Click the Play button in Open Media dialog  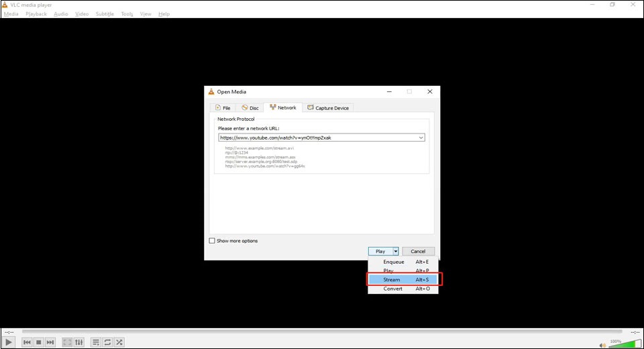[380, 251]
